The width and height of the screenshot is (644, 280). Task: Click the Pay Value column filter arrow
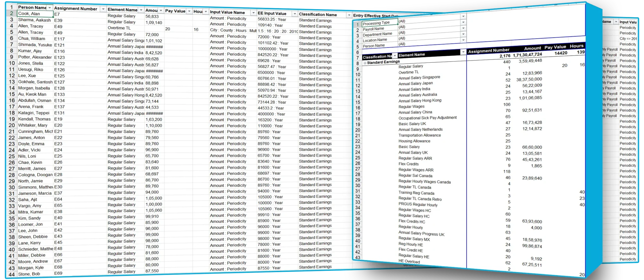pos(189,11)
